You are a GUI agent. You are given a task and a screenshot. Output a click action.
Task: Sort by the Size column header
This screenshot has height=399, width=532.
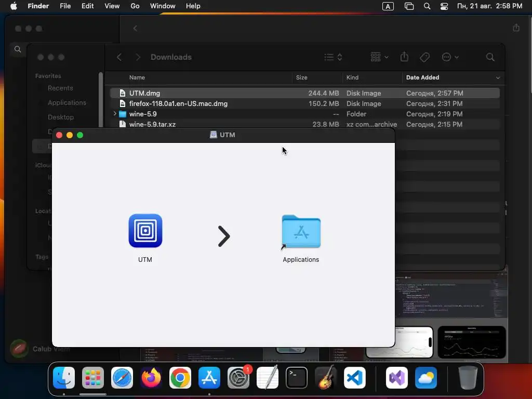[301, 78]
